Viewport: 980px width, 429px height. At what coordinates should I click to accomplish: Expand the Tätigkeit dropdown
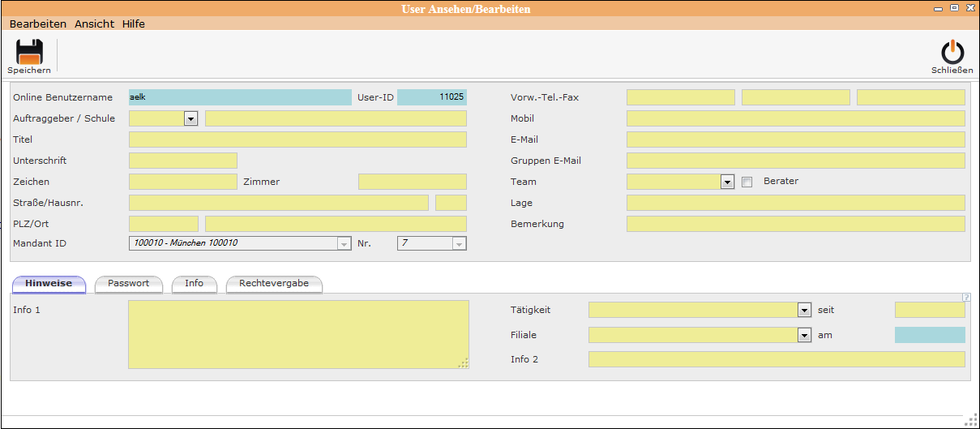point(805,310)
